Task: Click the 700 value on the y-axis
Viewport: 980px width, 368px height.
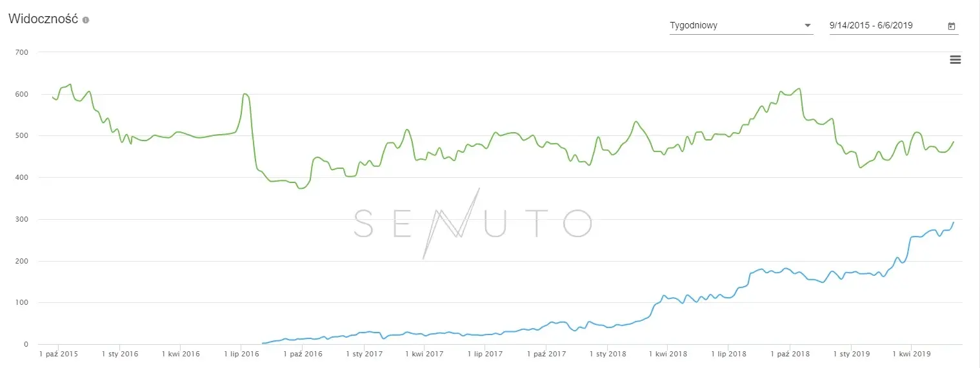Action: [x=21, y=52]
